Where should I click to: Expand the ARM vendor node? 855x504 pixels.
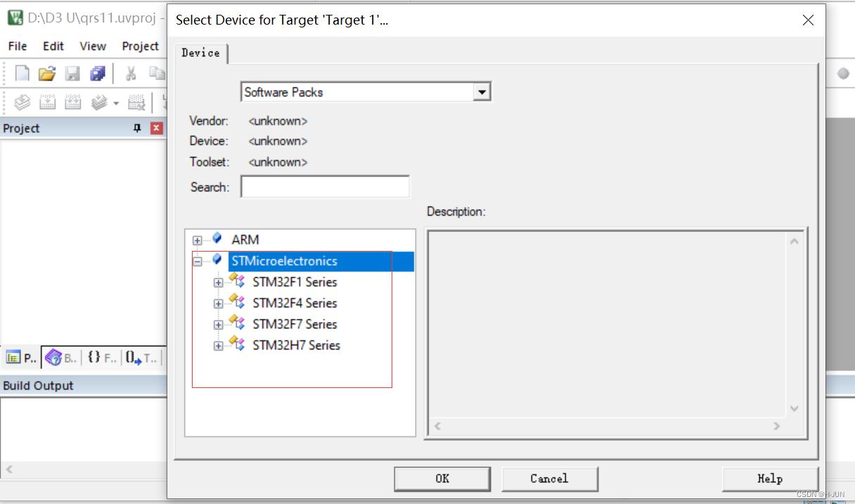pyautogui.click(x=197, y=240)
